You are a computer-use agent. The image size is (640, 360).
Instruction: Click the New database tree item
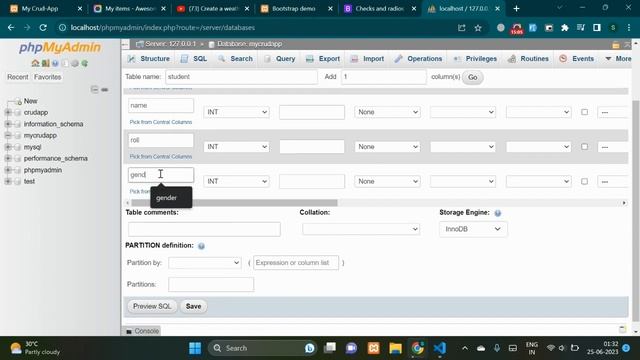pos(30,101)
